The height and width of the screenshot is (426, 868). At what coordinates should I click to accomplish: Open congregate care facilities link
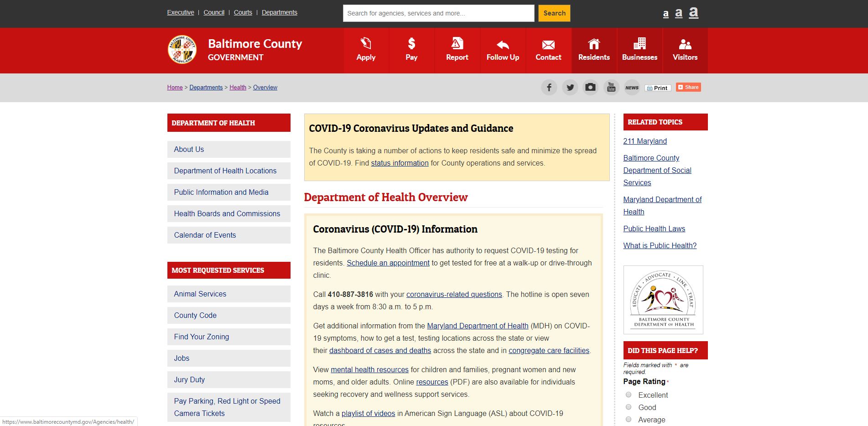tap(549, 350)
